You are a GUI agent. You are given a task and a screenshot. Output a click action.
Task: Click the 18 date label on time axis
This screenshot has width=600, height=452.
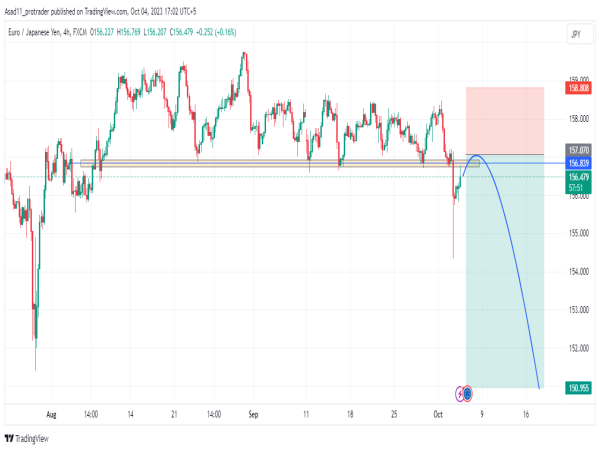[350, 414]
